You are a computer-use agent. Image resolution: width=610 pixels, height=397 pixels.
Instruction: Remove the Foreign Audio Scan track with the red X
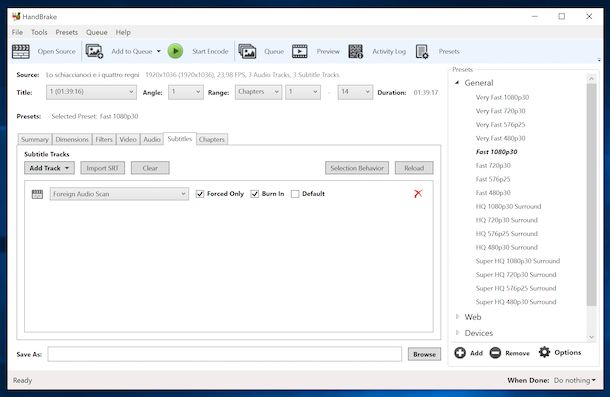(x=418, y=193)
